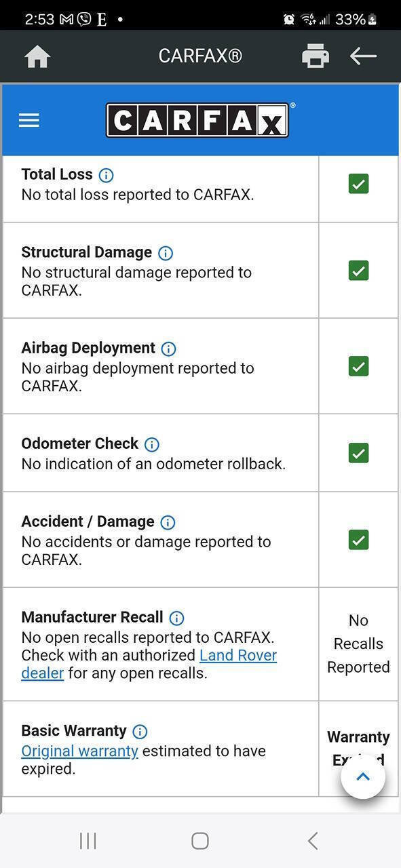Open the CARFAX hamburger menu
This screenshot has width=401, height=868.
[29, 121]
